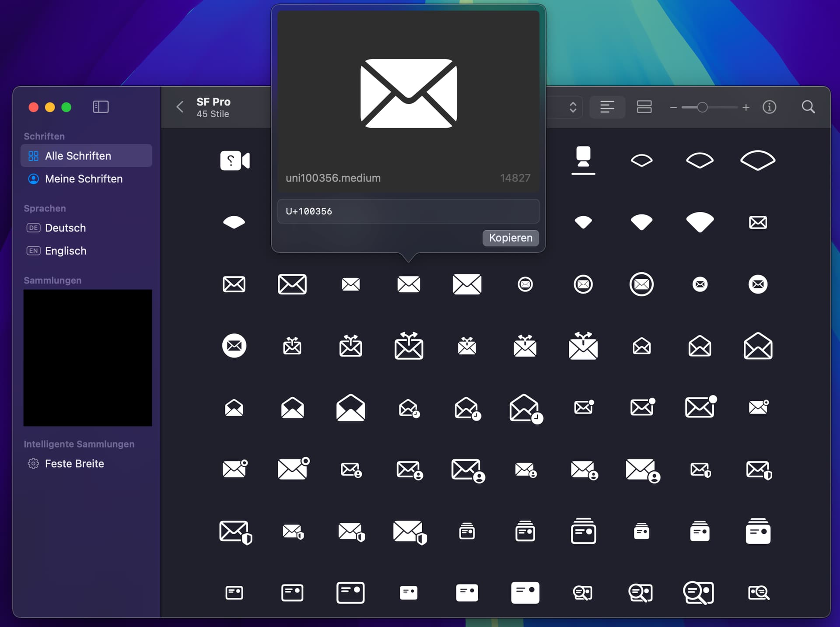Go back with the chevron arrow
Image resolution: width=840 pixels, height=627 pixels.
click(x=180, y=107)
